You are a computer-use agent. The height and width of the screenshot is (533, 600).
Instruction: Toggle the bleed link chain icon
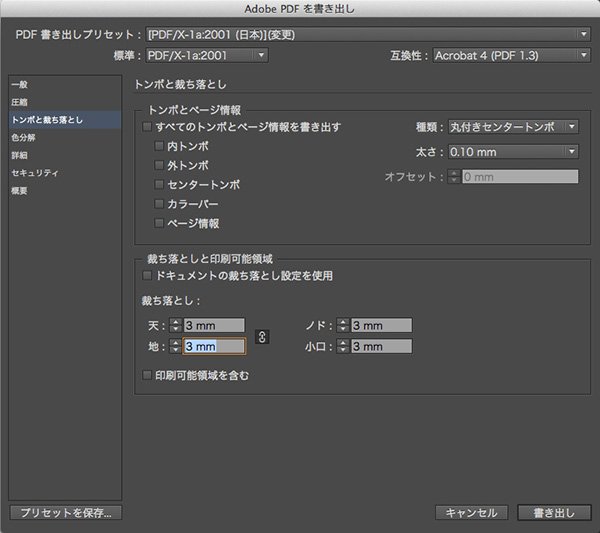[262, 337]
